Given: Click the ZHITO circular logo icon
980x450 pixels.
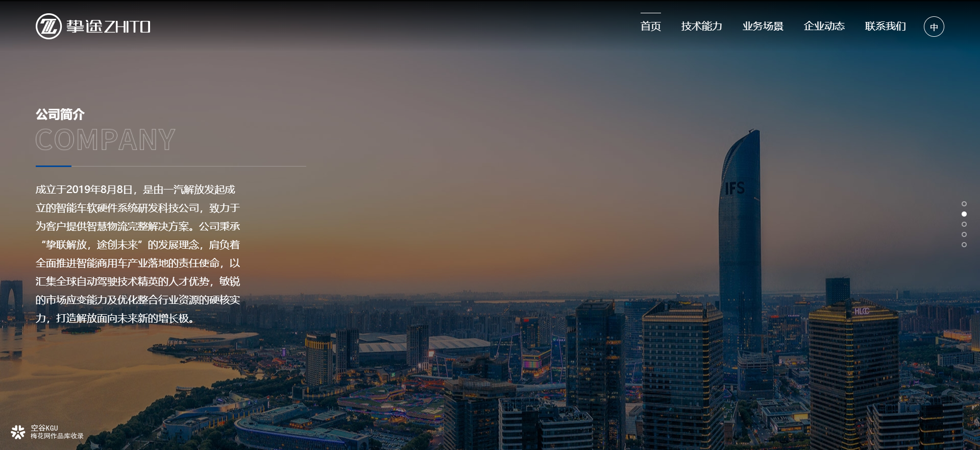Looking at the screenshot, I should [48, 26].
